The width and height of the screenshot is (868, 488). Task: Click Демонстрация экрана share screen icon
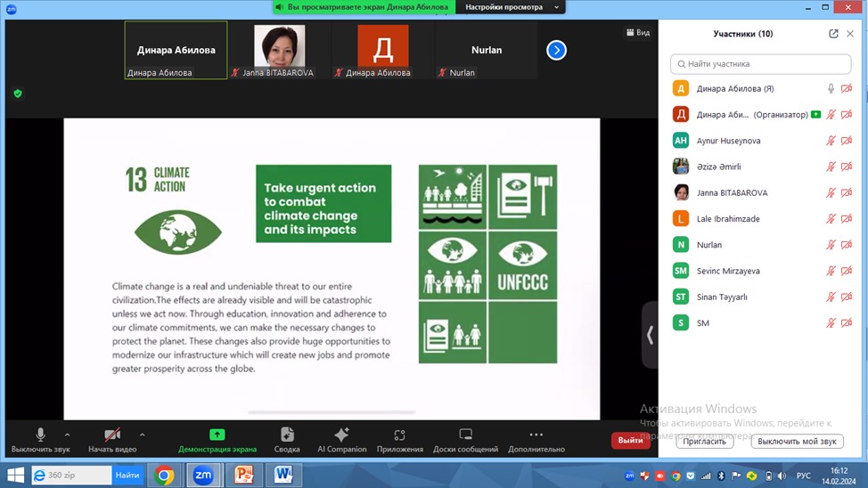coord(217,435)
